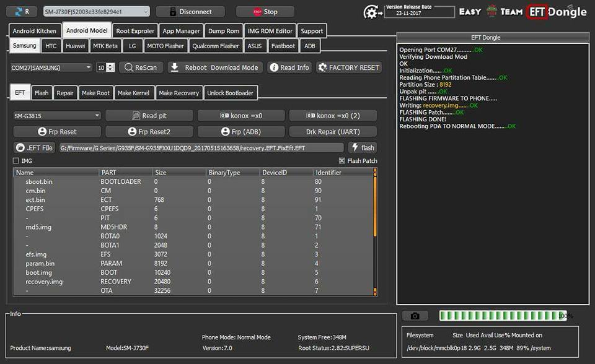Select the boot.img partition row

point(193,272)
